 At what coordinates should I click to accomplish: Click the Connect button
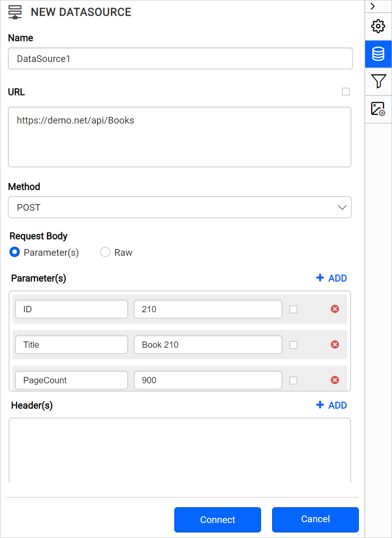(218, 520)
